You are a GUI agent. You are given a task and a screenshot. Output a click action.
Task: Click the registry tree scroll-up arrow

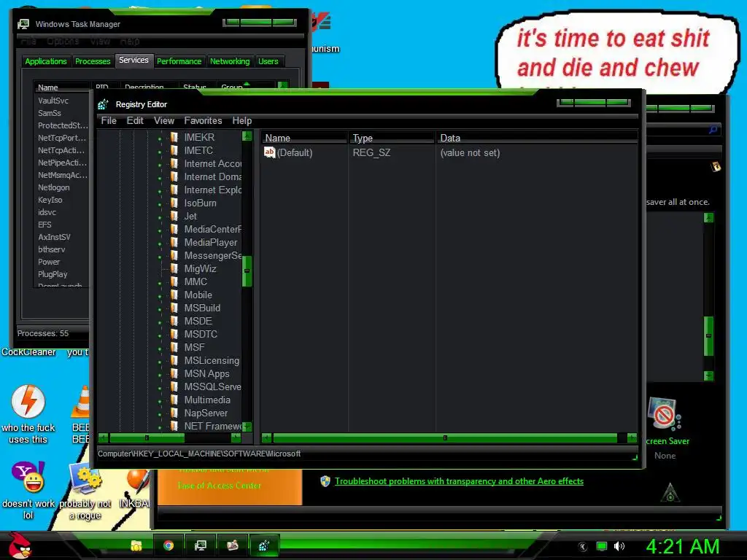click(x=247, y=136)
